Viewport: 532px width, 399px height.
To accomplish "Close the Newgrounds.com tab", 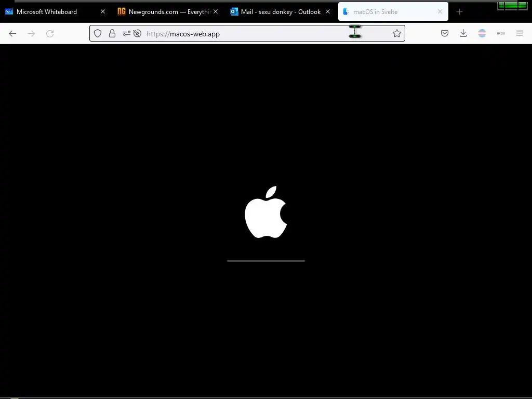I will pos(216,11).
